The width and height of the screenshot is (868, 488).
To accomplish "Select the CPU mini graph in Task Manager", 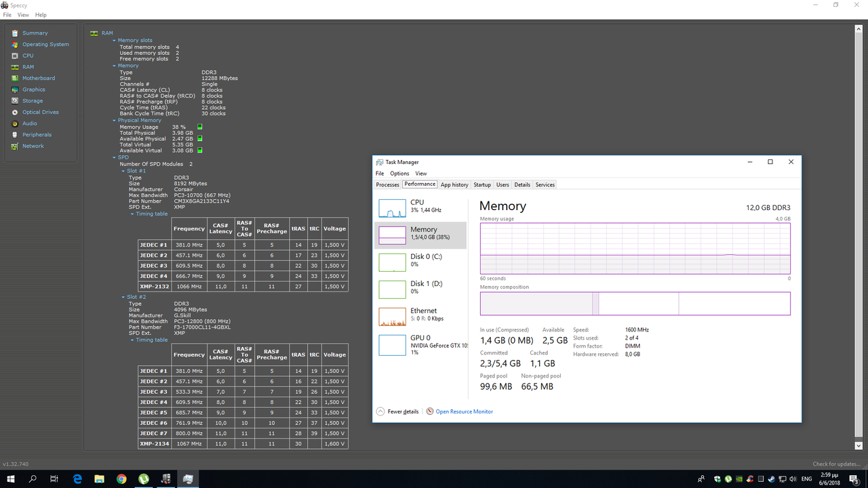I will tap(392, 208).
